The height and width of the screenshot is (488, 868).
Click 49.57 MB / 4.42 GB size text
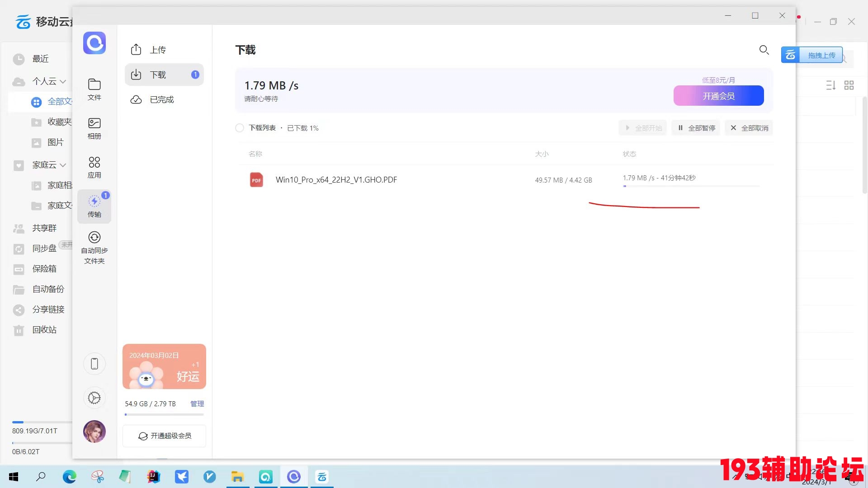click(x=563, y=180)
